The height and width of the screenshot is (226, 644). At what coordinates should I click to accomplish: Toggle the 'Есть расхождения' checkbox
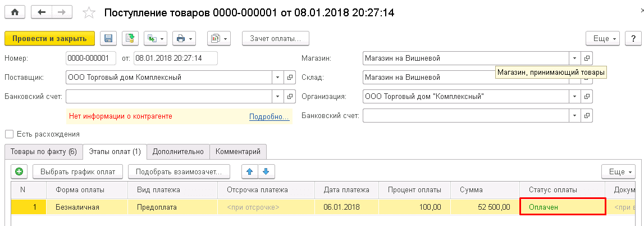pyautogui.click(x=8, y=134)
